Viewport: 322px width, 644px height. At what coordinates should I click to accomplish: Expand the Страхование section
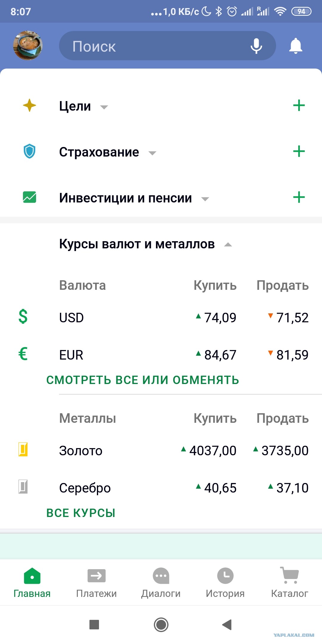tap(107, 152)
